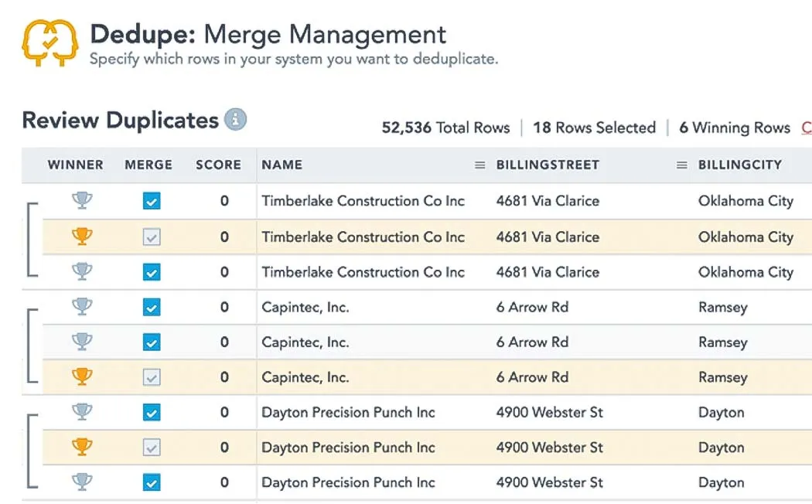Sort by the WINNER column header
The image size is (812, 504).
point(76,165)
